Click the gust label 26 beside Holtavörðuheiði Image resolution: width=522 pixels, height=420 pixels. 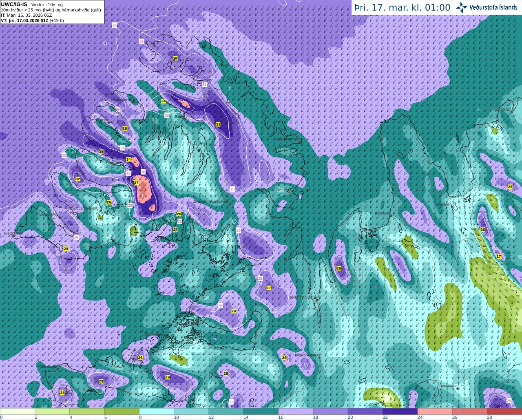point(284,358)
